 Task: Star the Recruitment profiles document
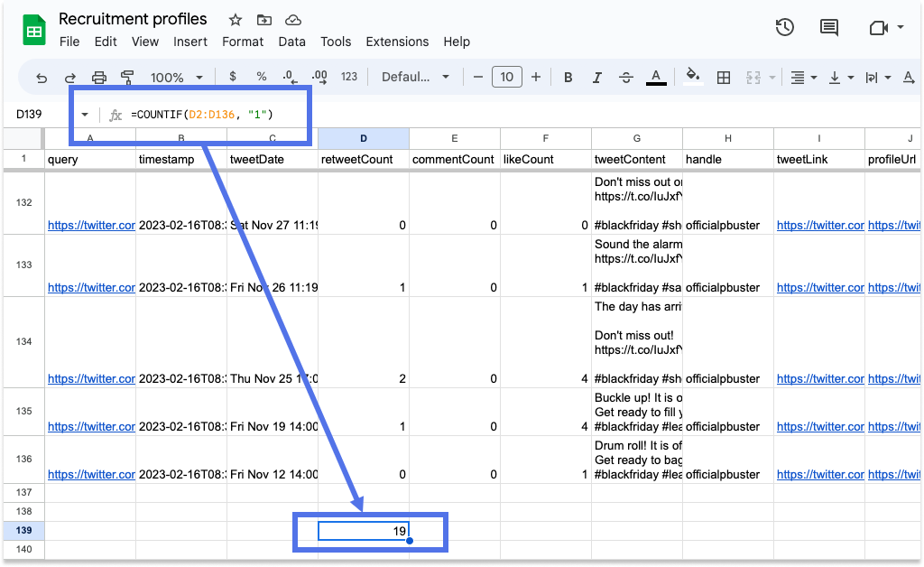pyautogui.click(x=236, y=20)
